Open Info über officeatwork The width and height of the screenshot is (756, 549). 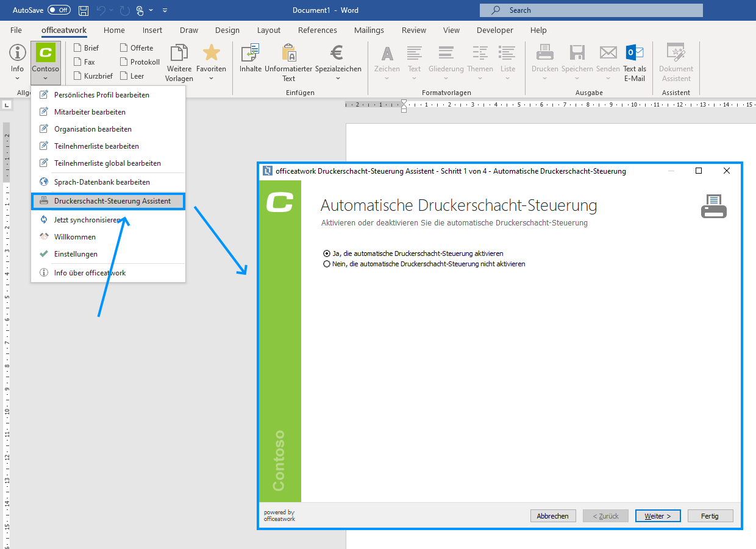coord(108,273)
